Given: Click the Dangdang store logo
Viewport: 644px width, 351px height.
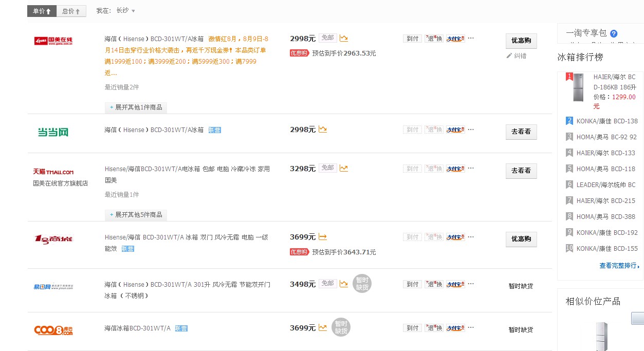Looking at the screenshot, I should pyautogui.click(x=53, y=132).
